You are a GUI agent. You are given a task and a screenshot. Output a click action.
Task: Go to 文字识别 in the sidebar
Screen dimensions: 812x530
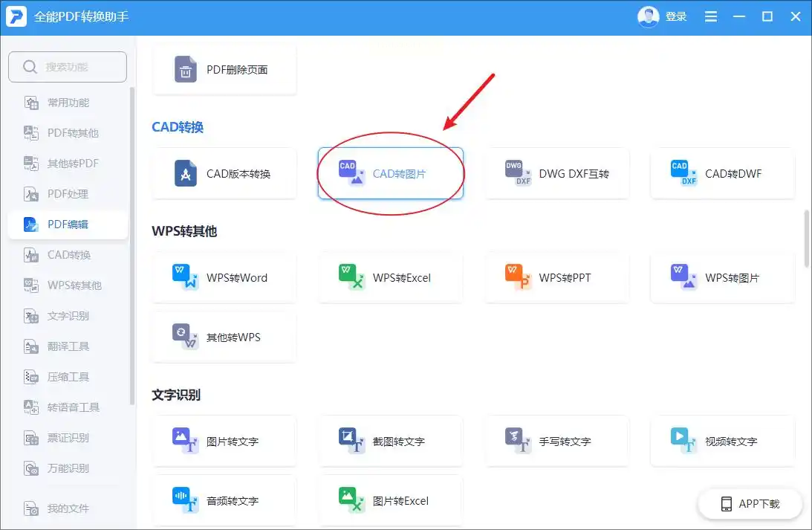click(x=68, y=316)
